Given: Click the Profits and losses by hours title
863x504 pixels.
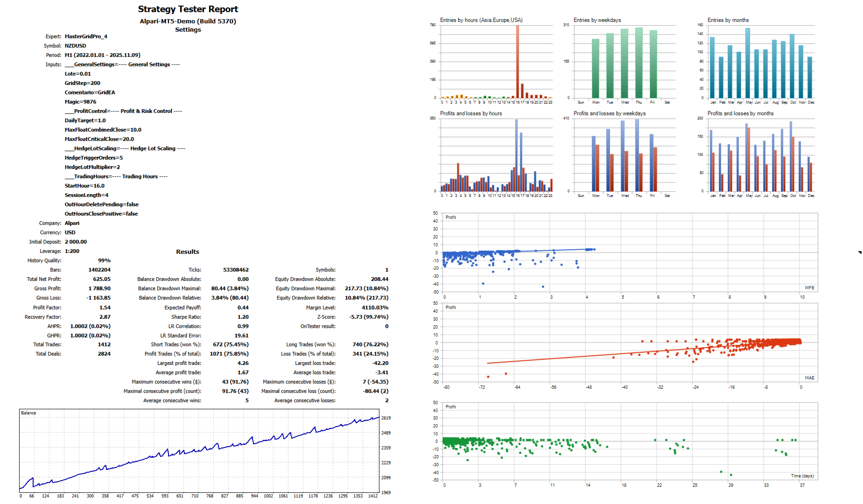Looking at the screenshot, I should point(471,113).
